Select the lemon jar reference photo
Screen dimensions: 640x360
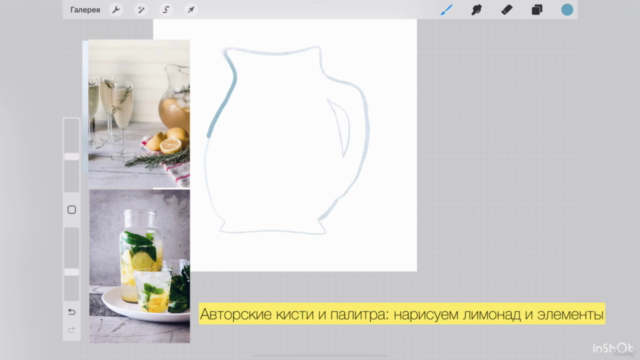point(139,266)
